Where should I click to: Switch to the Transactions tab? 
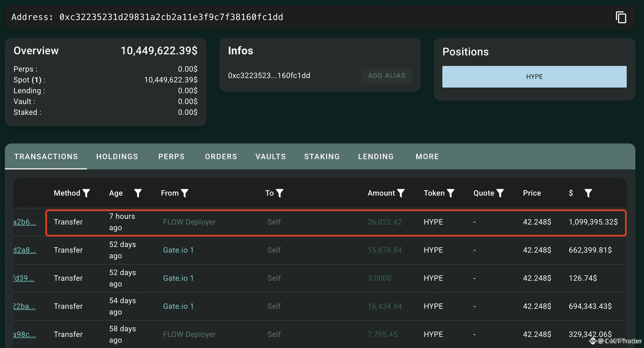tap(46, 156)
